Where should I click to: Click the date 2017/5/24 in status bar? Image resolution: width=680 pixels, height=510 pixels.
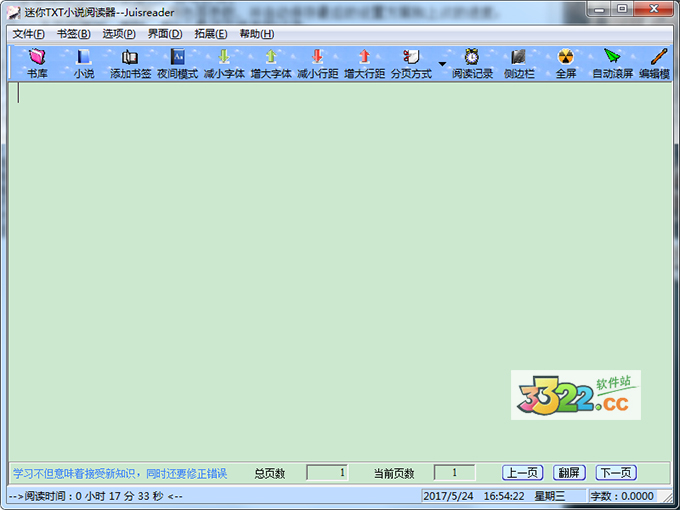point(448,496)
